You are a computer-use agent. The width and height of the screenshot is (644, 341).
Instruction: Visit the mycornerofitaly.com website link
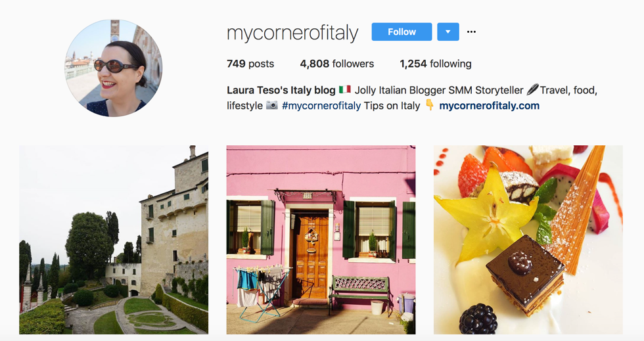click(489, 106)
